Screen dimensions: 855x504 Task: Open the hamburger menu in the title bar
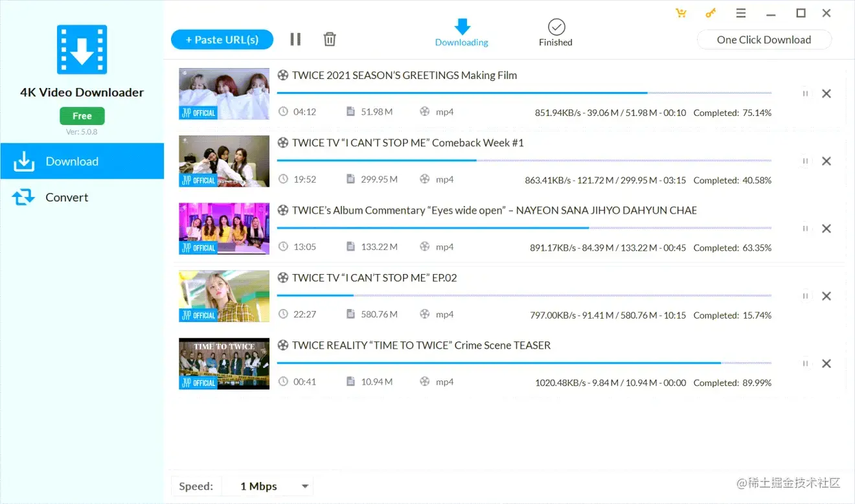(x=740, y=13)
